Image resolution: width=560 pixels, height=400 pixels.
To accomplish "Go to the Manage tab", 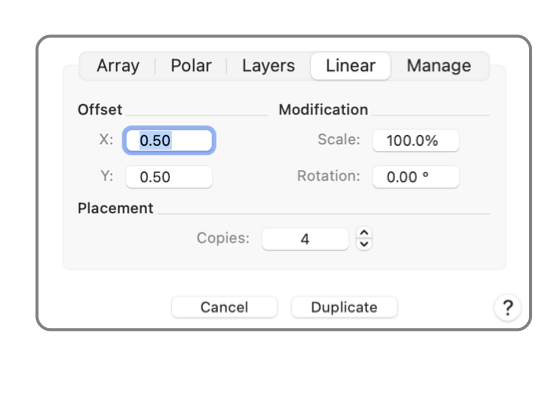I will point(439,66).
